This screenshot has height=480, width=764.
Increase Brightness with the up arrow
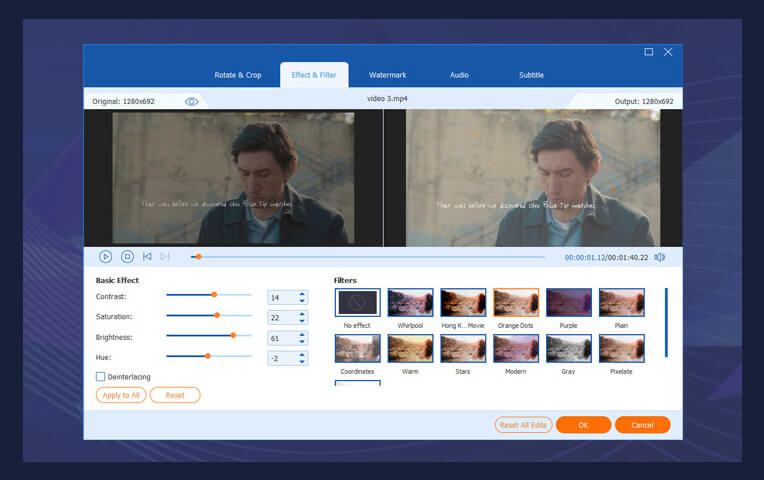[x=303, y=334]
